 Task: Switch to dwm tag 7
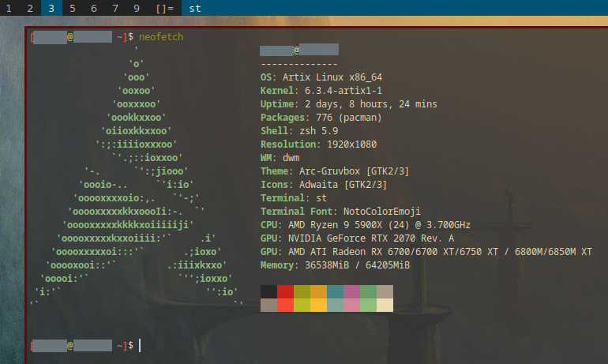[x=115, y=8]
